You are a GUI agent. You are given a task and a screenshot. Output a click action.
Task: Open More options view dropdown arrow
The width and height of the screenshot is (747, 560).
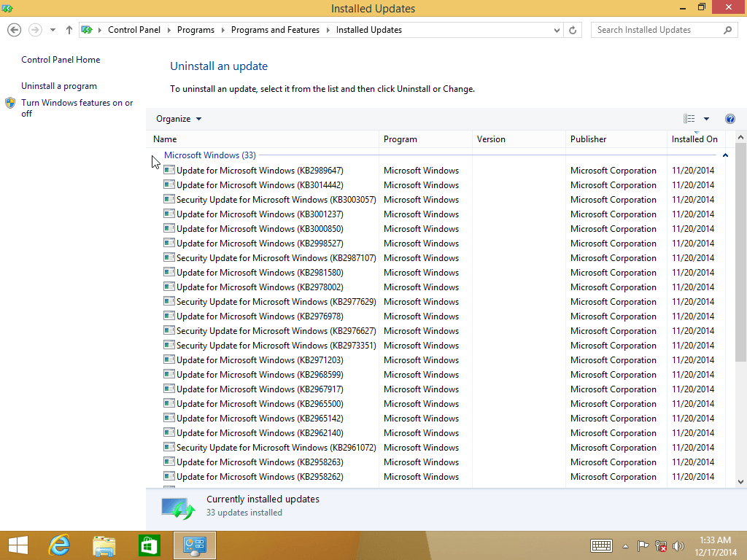pos(706,119)
